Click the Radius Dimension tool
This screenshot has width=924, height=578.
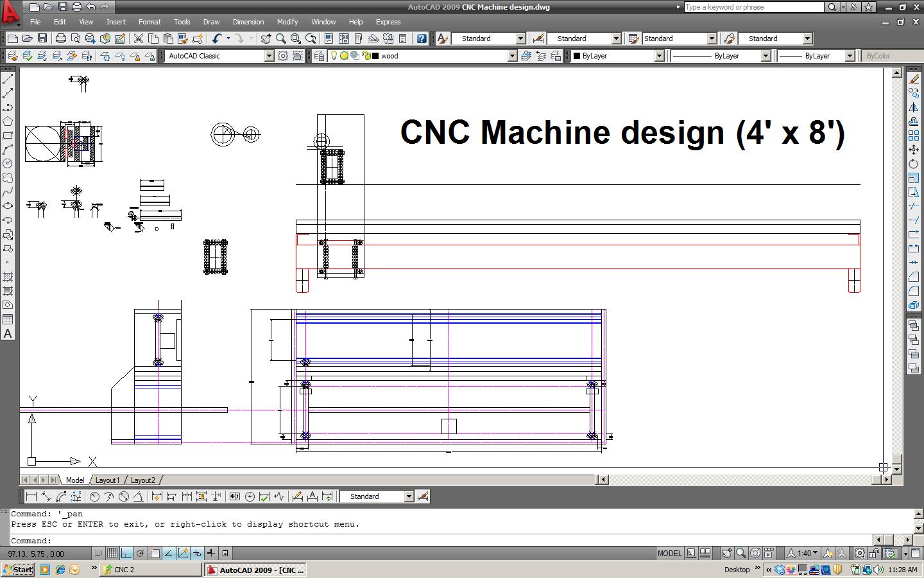[94, 496]
